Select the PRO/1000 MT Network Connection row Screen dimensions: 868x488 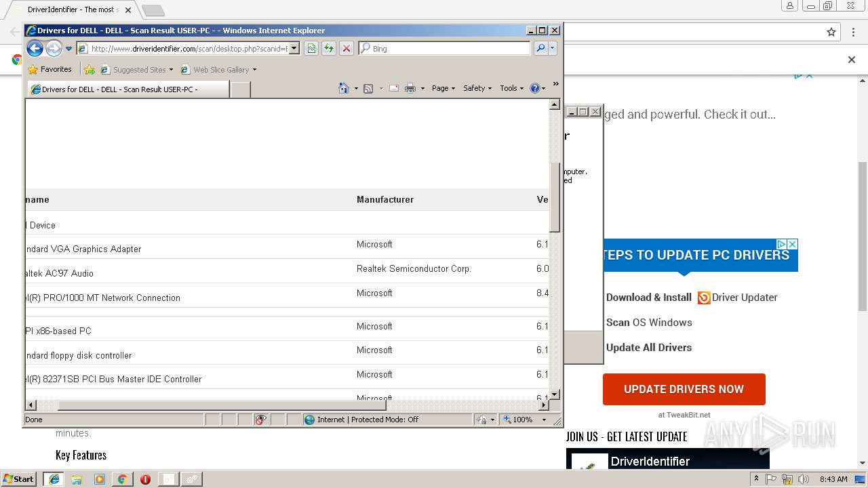click(287, 296)
